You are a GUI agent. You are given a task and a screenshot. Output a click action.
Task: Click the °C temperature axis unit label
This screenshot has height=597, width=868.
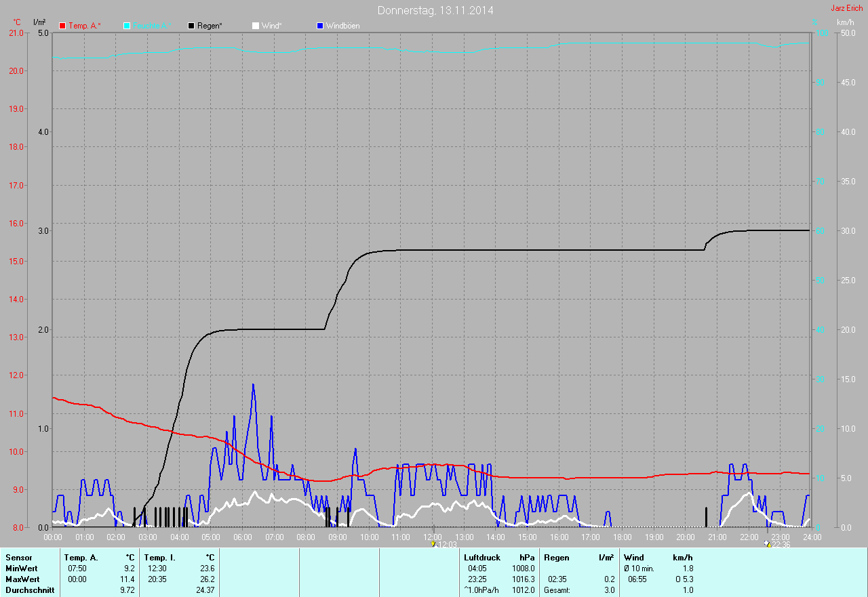coord(17,22)
